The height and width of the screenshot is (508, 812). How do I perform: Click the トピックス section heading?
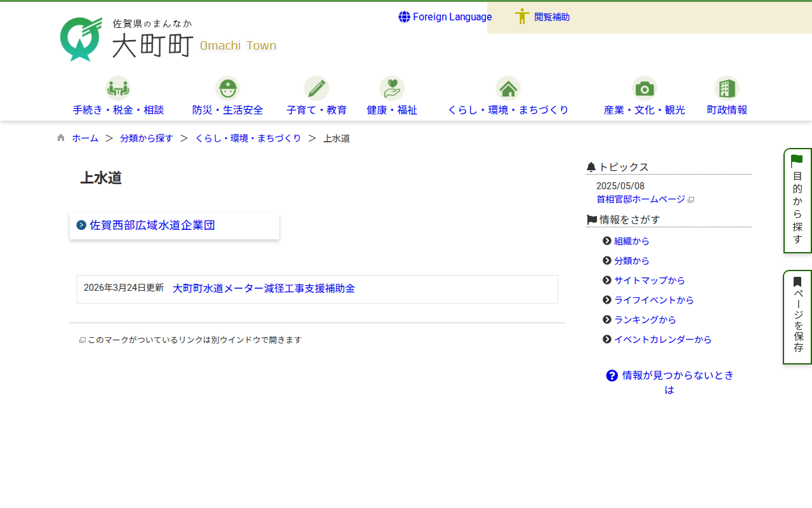tap(624, 167)
